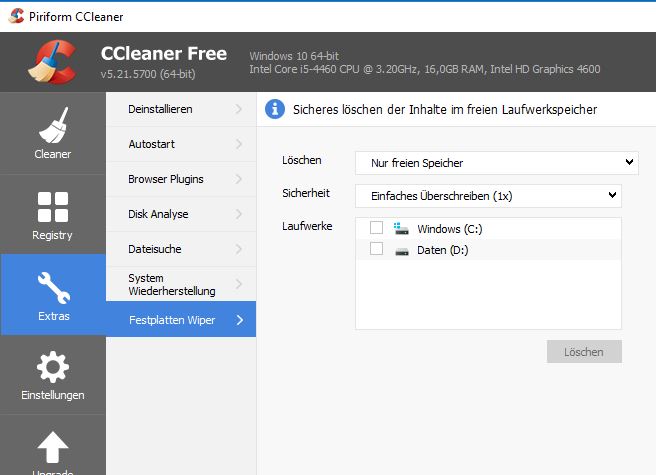Open the Deinstallieren menu item
The width and height of the screenshot is (656, 475).
coord(181,109)
